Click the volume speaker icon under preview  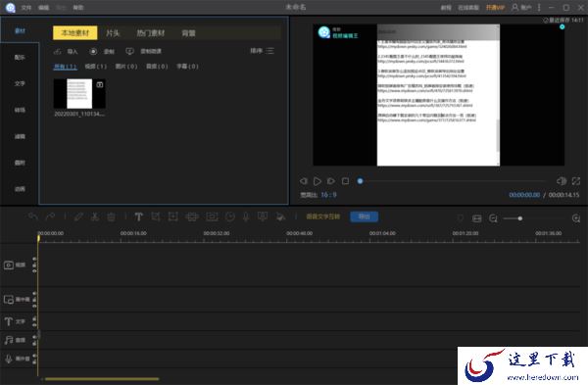coord(562,181)
